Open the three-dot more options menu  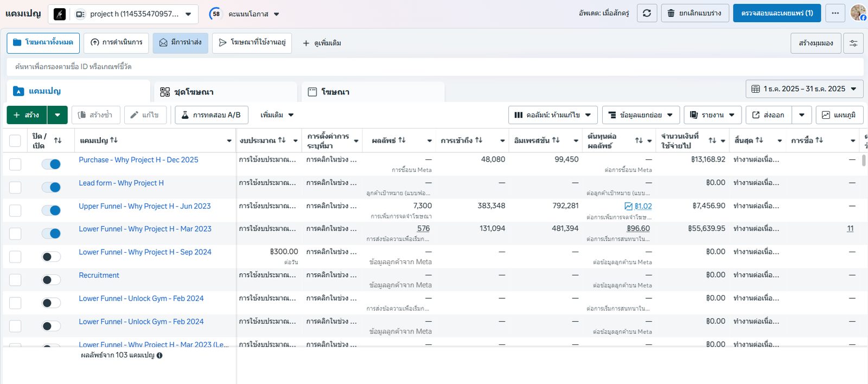[x=835, y=13]
